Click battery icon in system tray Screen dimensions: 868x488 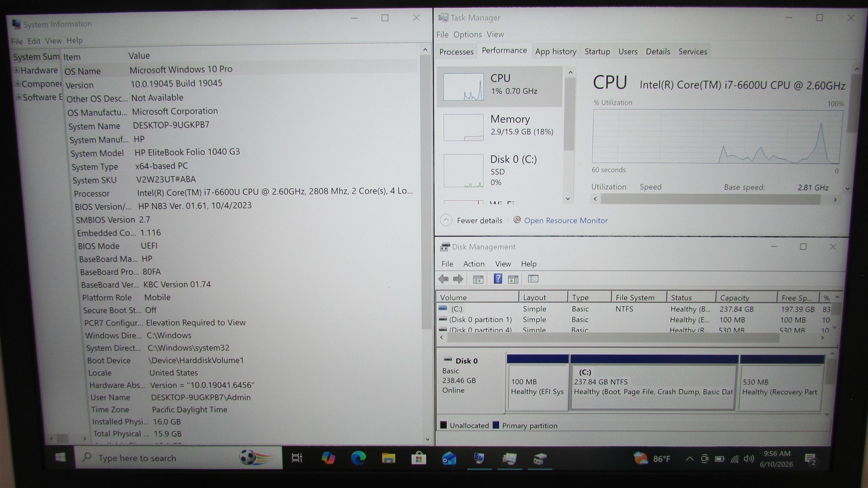click(719, 459)
